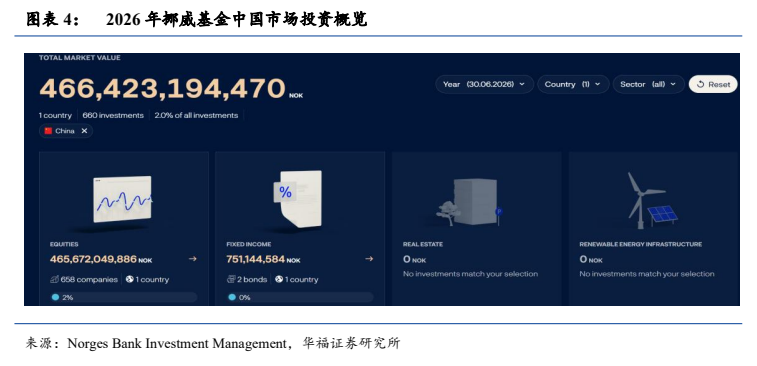757x366 pixels.
Task: Open Equities details via arrow
Action: 193,259
